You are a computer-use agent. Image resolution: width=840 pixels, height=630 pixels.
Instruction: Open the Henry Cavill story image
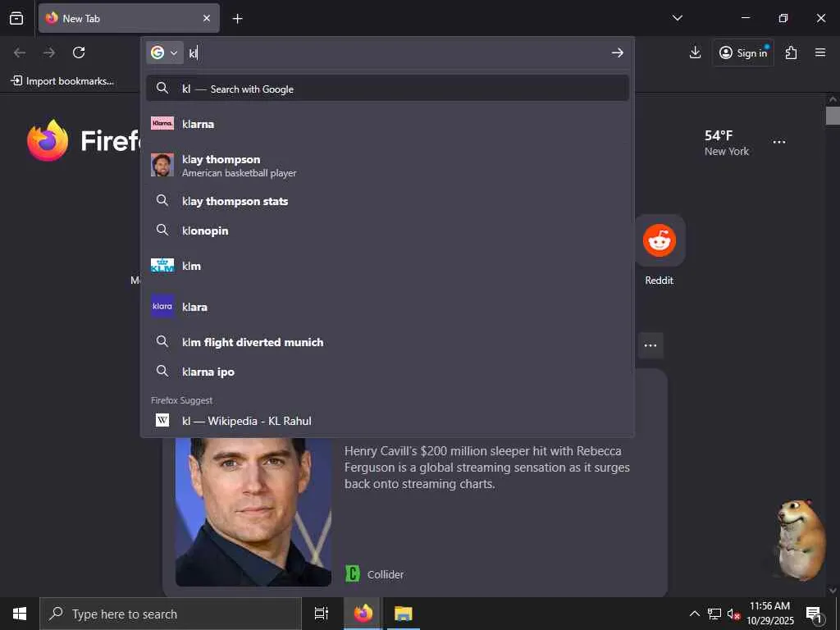tap(253, 512)
